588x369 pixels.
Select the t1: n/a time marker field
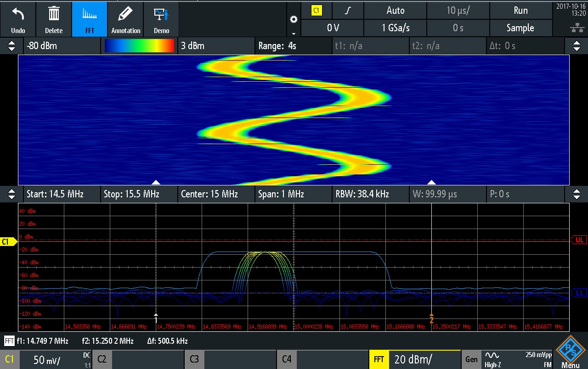(370, 46)
